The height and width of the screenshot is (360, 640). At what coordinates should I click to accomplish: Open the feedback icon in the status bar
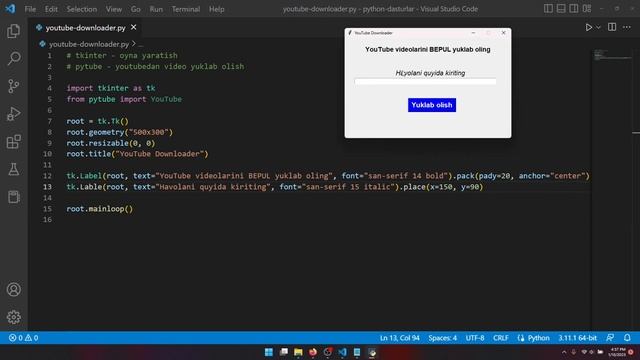610,338
